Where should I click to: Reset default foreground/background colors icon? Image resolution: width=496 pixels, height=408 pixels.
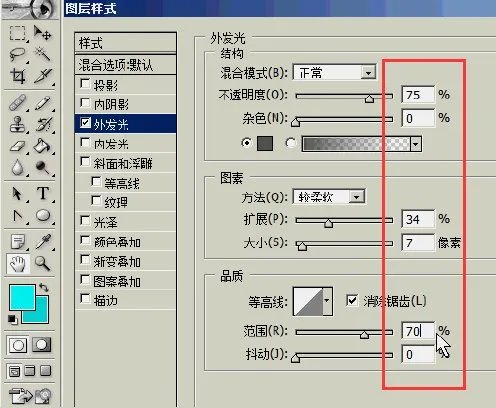[x=12, y=319]
